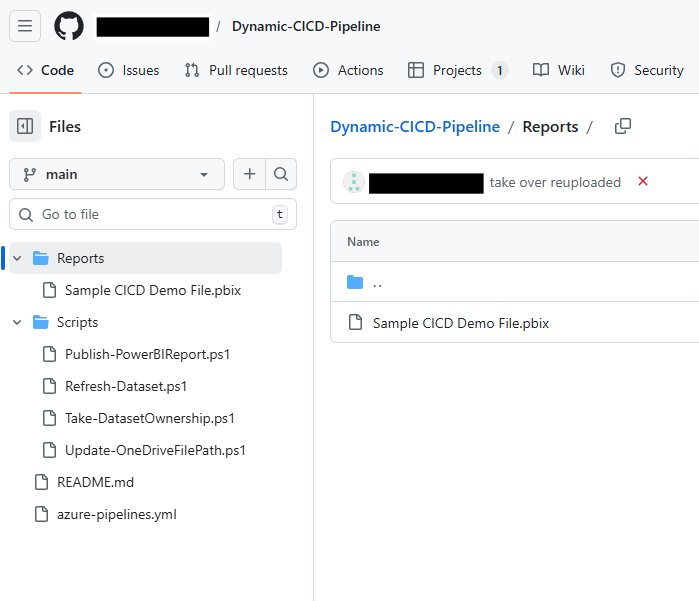Click the commit author avatar
Viewport: 699px width, 601px height.
[353, 182]
